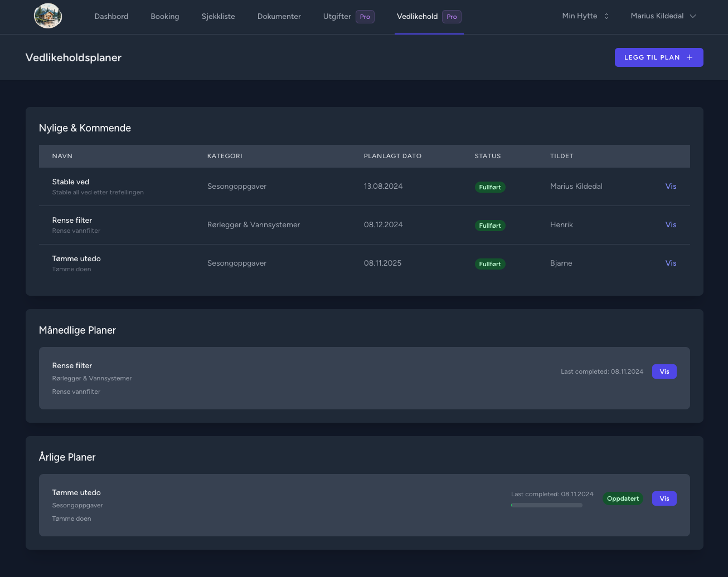Click the Månedlige Planer heading
This screenshot has width=728, height=577.
[x=77, y=330]
